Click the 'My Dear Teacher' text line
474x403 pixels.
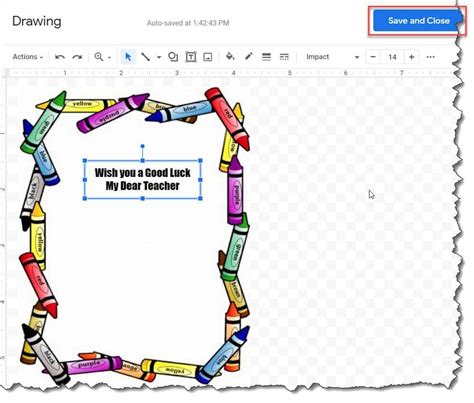point(143,186)
